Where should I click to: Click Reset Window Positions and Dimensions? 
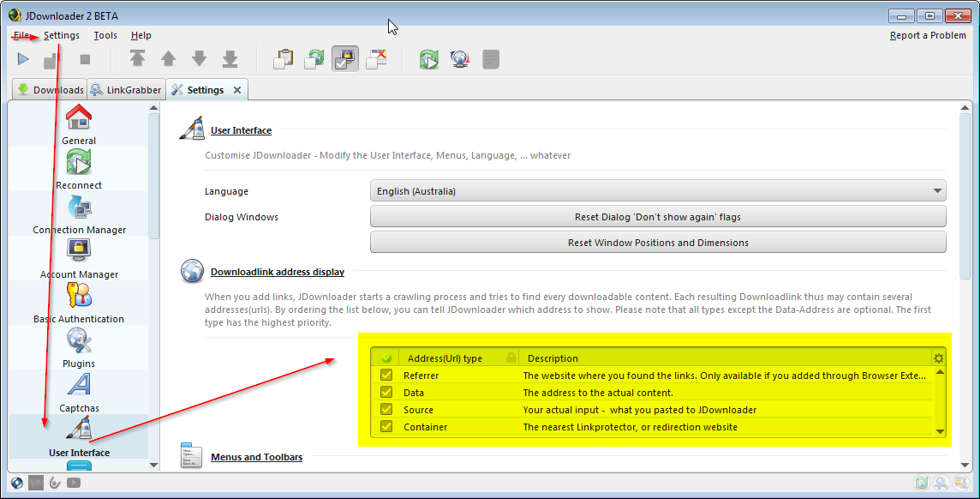pos(658,242)
